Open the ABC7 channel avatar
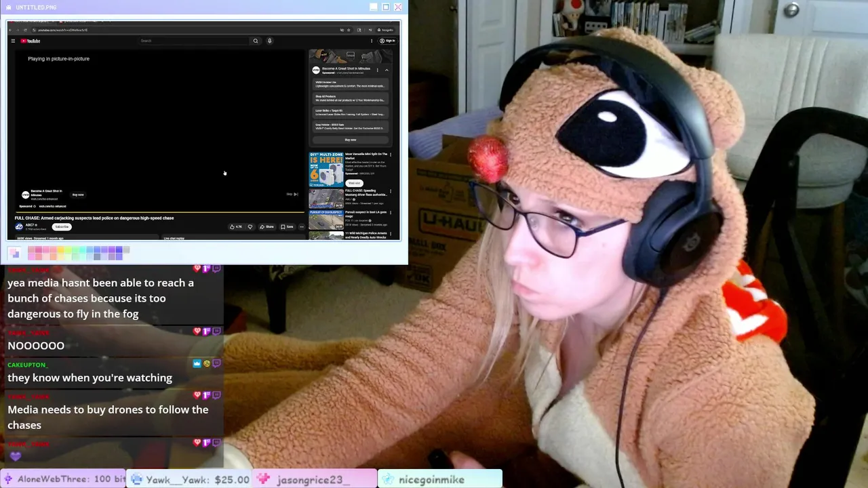The image size is (868, 488). coord(19,227)
